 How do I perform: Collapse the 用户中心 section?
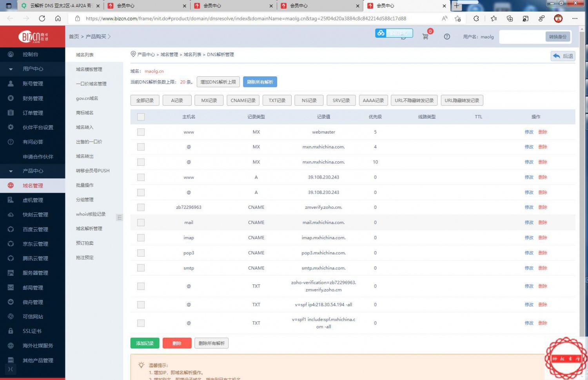coord(33,69)
